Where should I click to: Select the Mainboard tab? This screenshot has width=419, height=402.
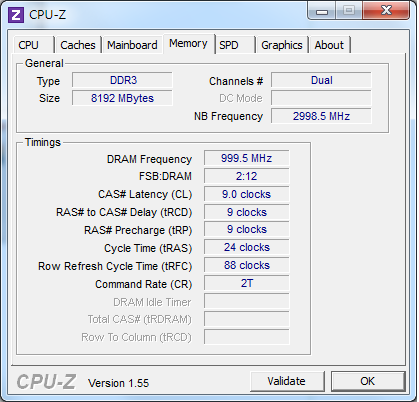tap(132, 45)
